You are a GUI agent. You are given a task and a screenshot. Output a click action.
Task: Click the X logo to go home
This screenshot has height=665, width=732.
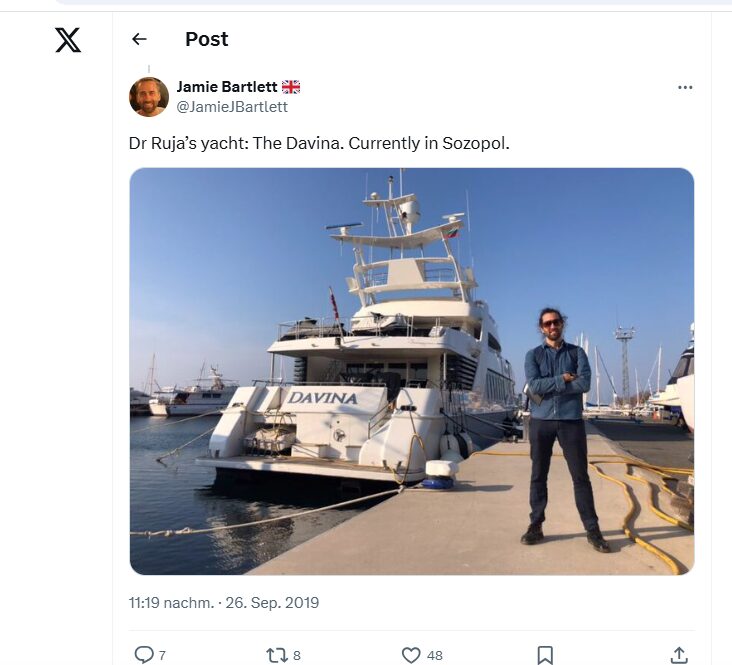[68, 40]
